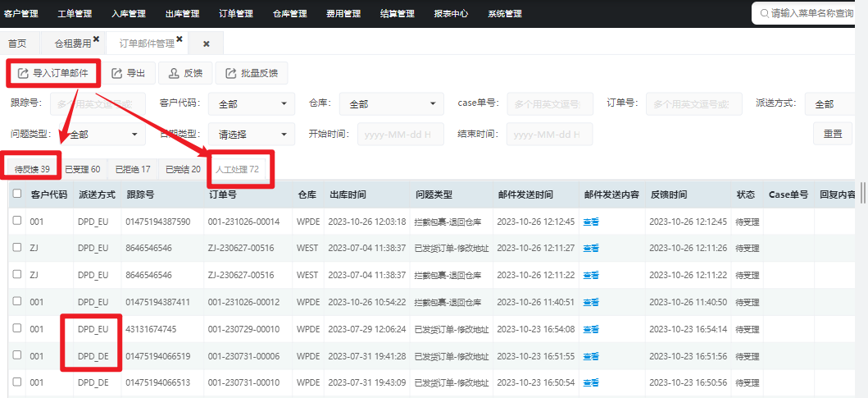Click the 重置 reset button
The width and height of the screenshot is (868, 398).
click(833, 134)
